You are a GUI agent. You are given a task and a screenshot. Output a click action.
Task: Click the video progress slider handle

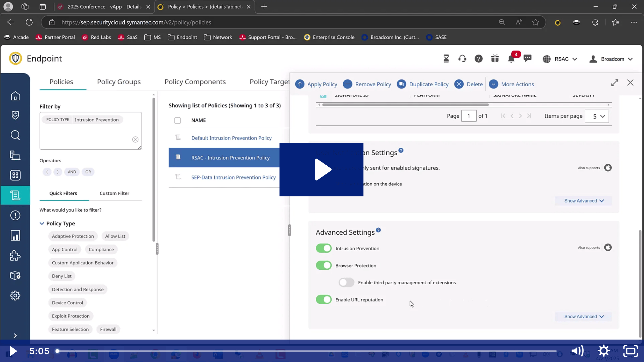click(x=57, y=351)
